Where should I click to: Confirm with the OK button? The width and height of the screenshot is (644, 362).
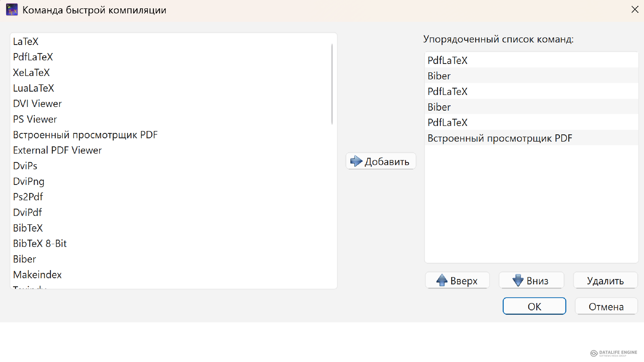click(534, 306)
